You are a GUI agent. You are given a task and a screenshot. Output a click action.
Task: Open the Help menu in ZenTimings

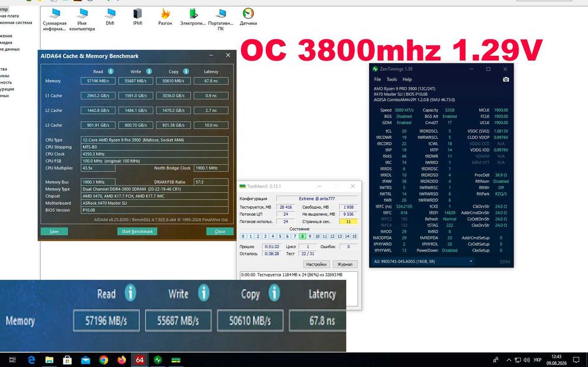pyautogui.click(x=407, y=79)
